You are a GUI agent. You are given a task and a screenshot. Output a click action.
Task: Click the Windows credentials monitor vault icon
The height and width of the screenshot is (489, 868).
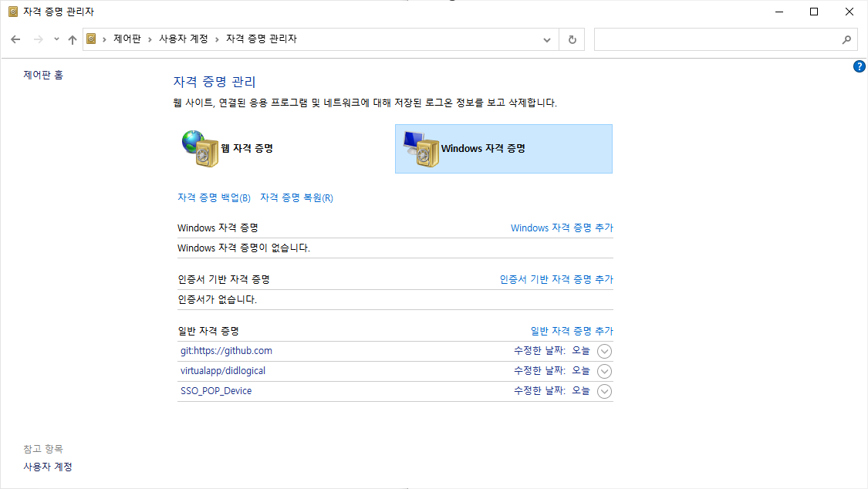[421, 149]
